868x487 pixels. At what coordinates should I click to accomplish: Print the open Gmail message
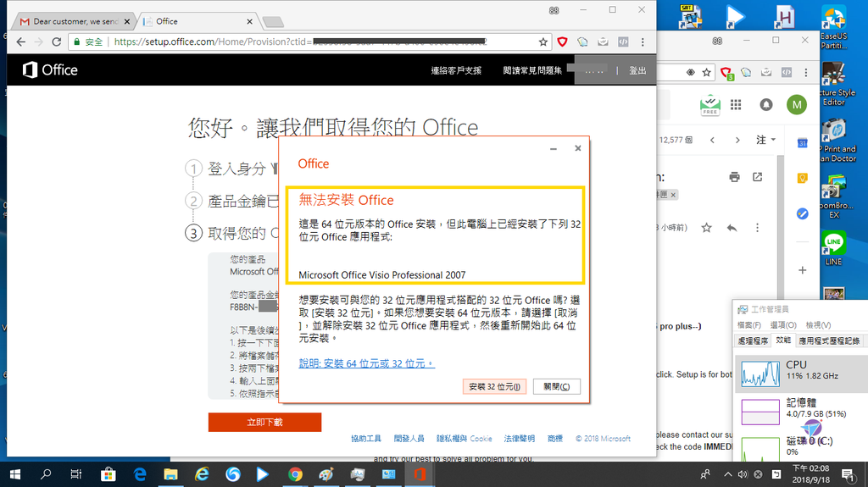pos(735,177)
